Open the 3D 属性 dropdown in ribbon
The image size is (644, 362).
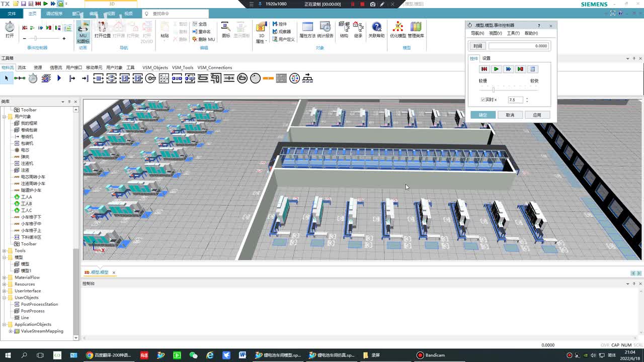click(x=261, y=41)
